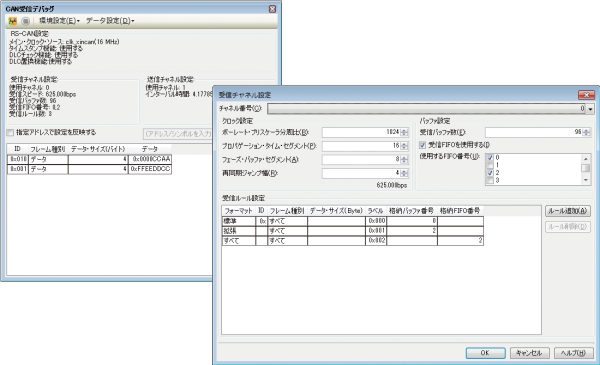The image size is (600, 365).
Task: Click the label cell 0x000
Action: coord(376,221)
